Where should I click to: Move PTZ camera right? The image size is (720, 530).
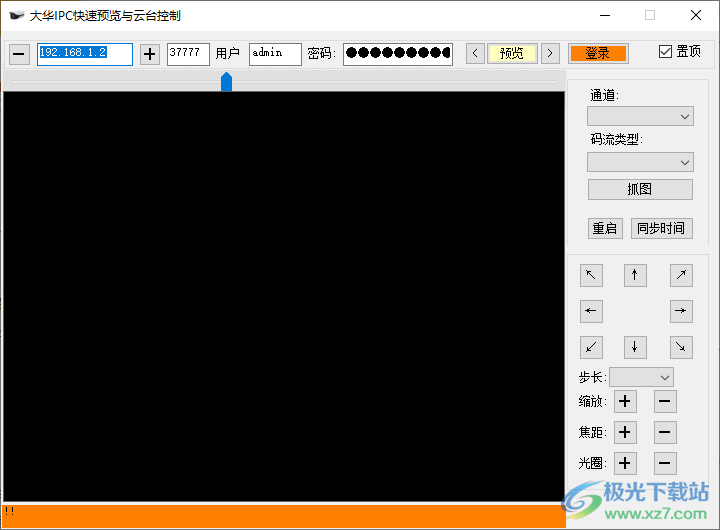click(681, 311)
